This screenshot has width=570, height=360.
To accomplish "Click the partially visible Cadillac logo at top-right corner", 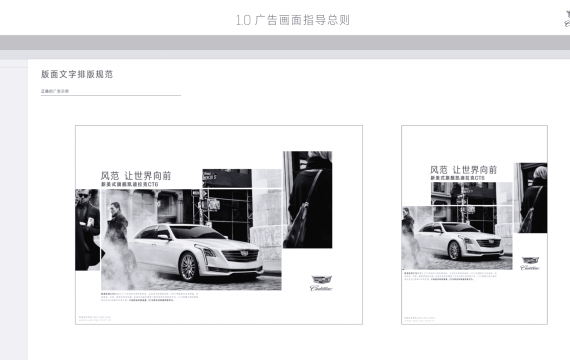I will point(567,19).
